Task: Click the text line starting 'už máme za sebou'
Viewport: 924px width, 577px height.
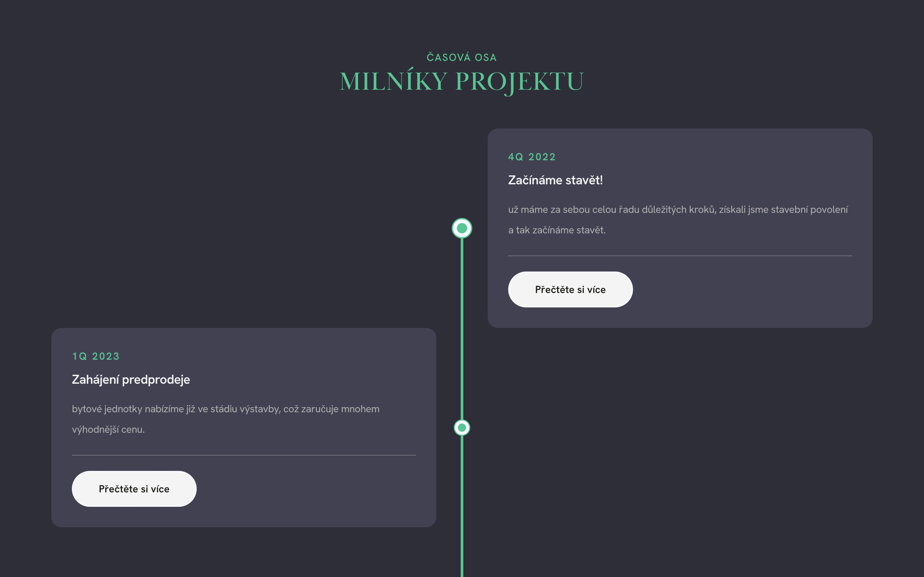Action: (678, 210)
